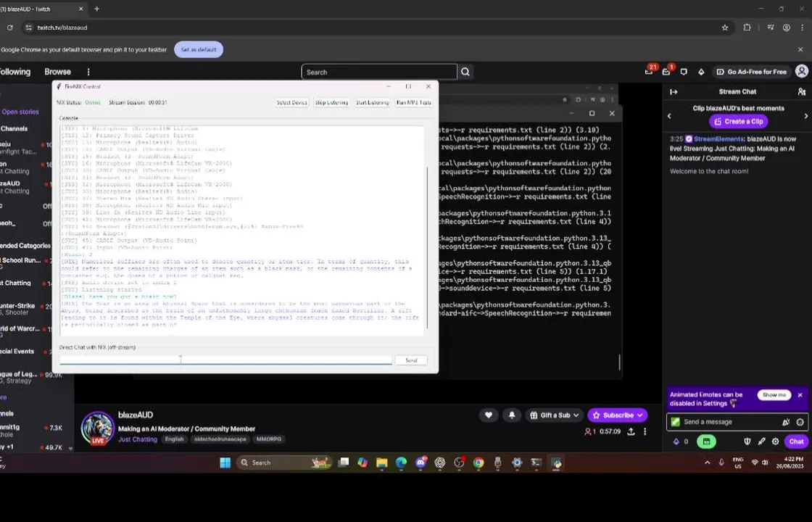Open Twitch whispers speech bubble icon

(x=684, y=72)
